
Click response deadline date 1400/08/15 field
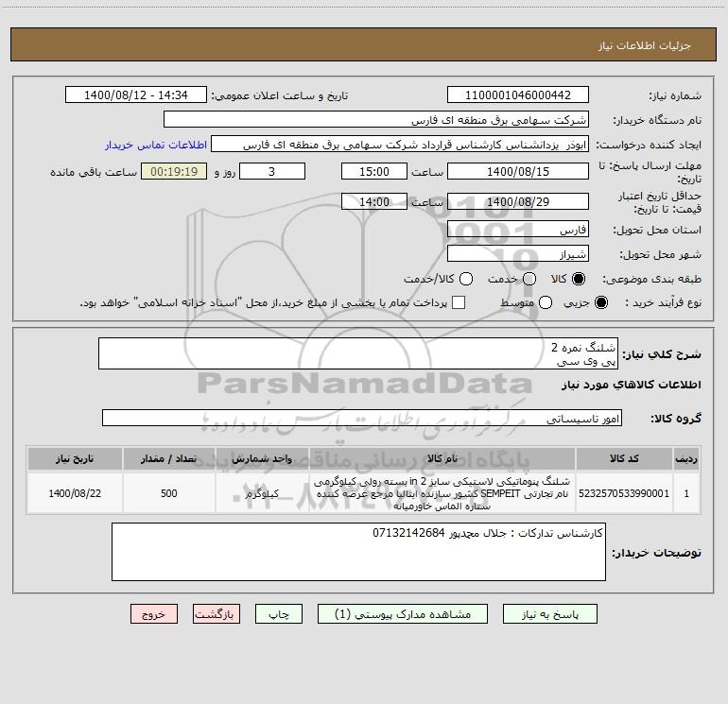[x=518, y=171]
